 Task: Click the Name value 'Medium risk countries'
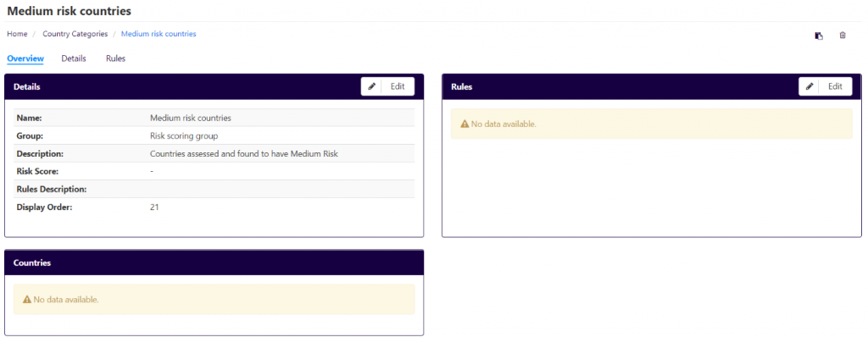191,118
